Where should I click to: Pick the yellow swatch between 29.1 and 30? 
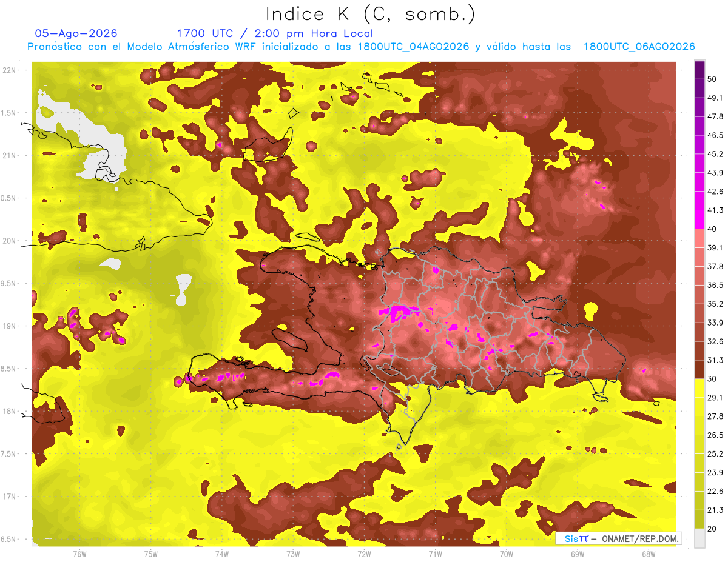tap(699, 389)
